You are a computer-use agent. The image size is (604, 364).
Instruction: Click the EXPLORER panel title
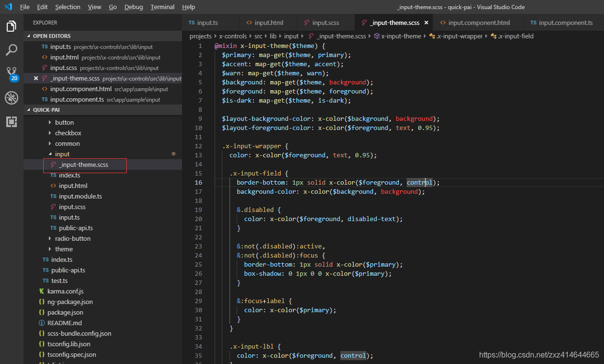point(45,23)
